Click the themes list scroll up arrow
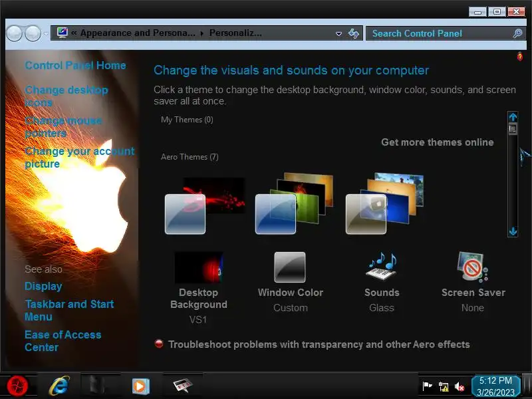Image resolution: width=532 pixels, height=399 pixels. (x=513, y=117)
